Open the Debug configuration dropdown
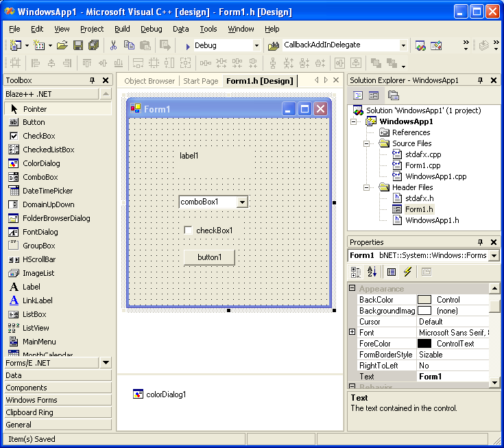 point(256,46)
